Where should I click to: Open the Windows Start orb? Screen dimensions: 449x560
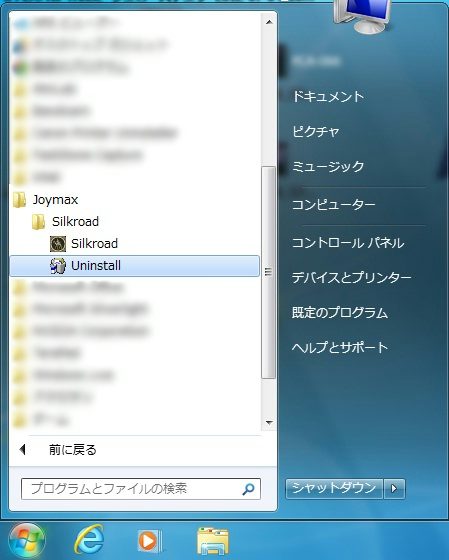[x=27, y=541]
